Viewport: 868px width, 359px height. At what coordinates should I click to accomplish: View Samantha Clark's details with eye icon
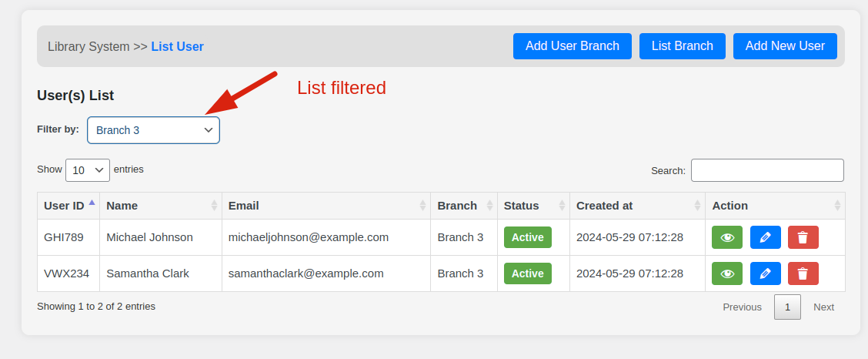pyautogui.click(x=727, y=273)
